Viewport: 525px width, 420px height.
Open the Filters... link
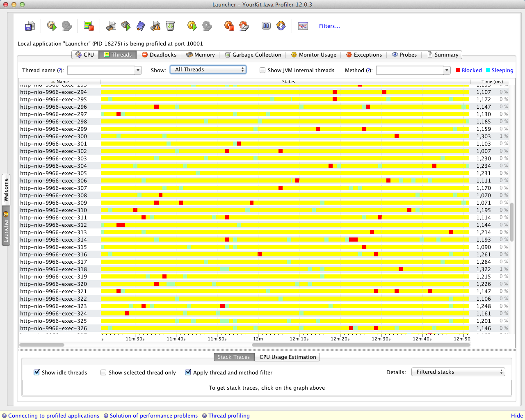coord(329,26)
